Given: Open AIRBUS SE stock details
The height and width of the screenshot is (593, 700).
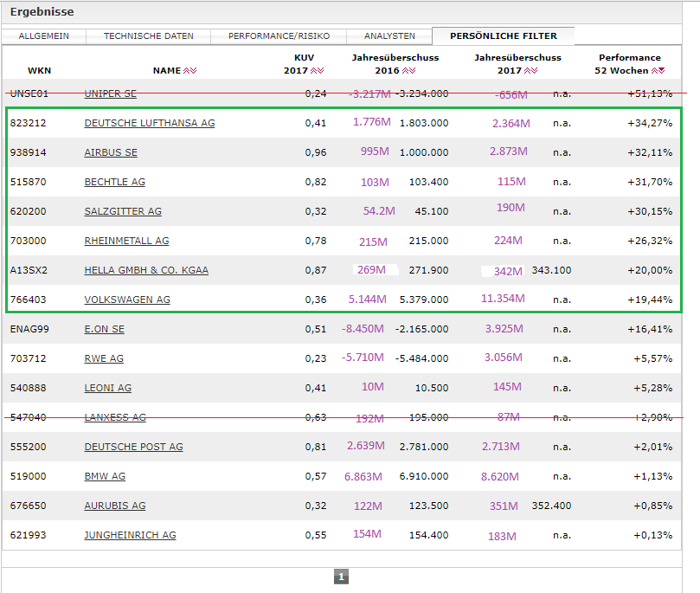Looking at the screenshot, I should [x=111, y=152].
